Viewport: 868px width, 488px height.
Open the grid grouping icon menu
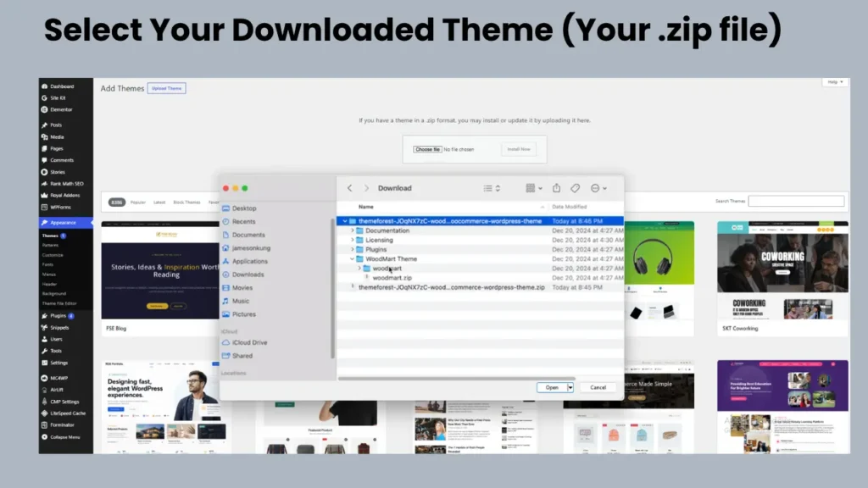534,188
